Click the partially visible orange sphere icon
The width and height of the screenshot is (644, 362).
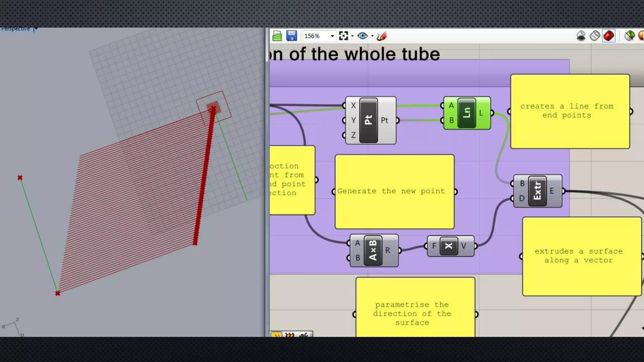tap(641, 36)
